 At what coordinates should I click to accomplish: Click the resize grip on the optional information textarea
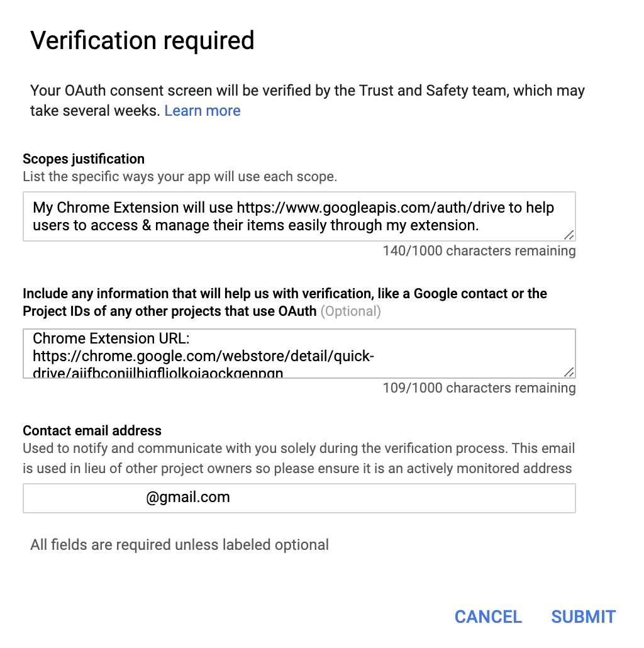pos(570,373)
